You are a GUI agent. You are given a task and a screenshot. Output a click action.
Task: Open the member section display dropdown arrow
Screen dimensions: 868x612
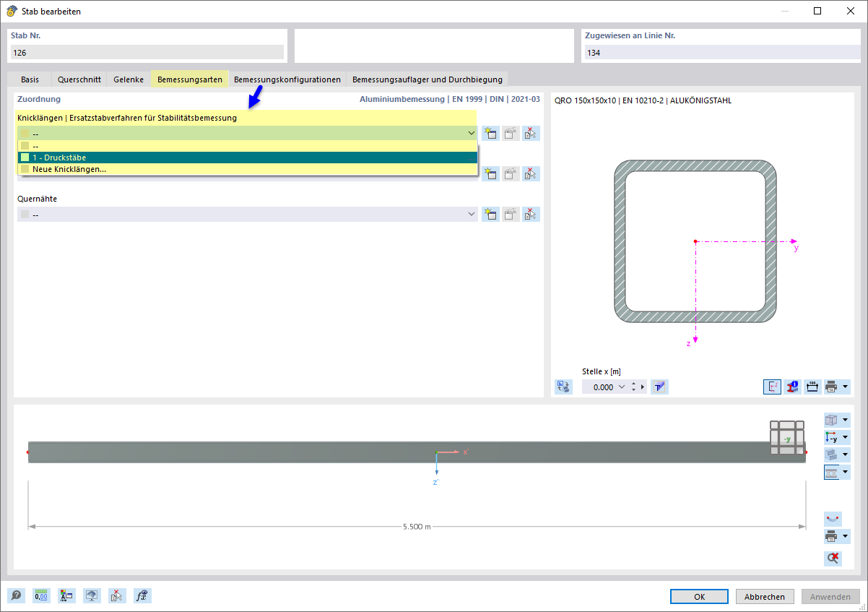point(845,473)
